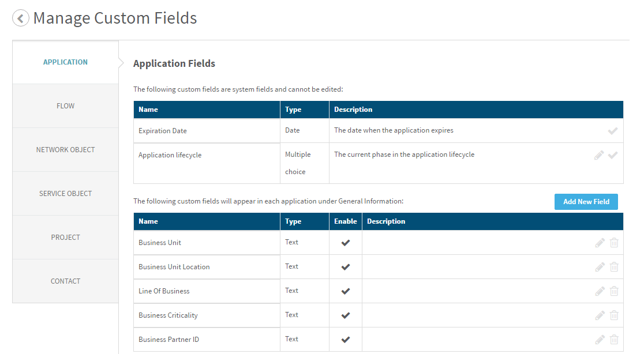644x354 pixels.
Task: Edit the Application lifecycle field with pencil icon
Action: pyautogui.click(x=600, y=155)
